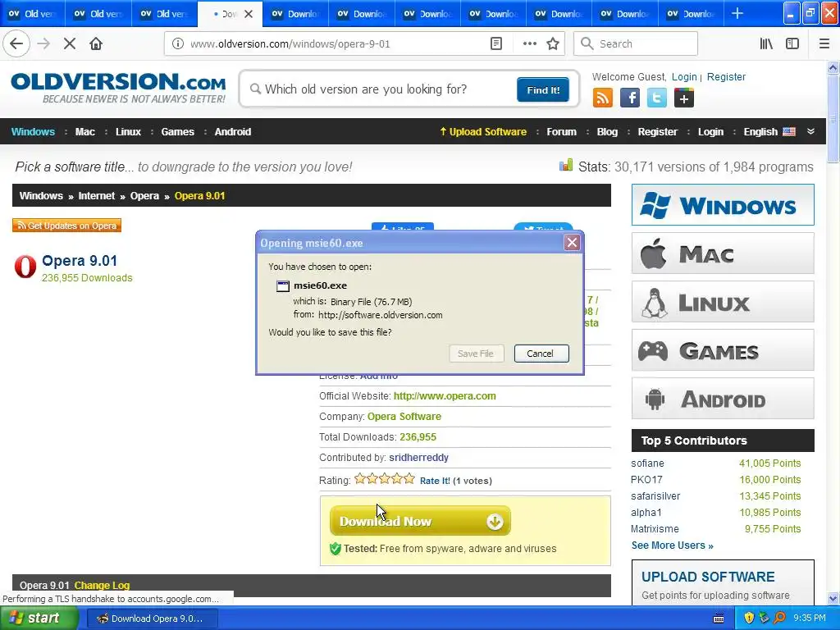Open the Games menu in site navigation
Screen dimensions: 840x630
178,132
